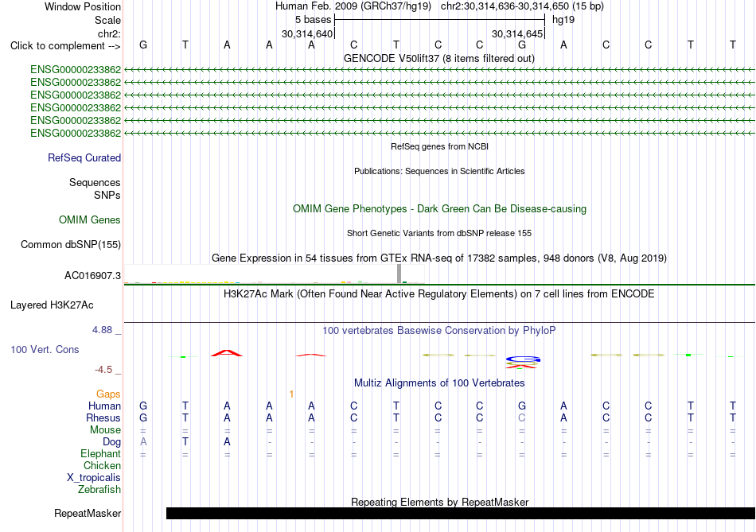The width and height of the screenshot is (756, 532).
Task: Click the '5 bases' scale text
Action: 313,20
